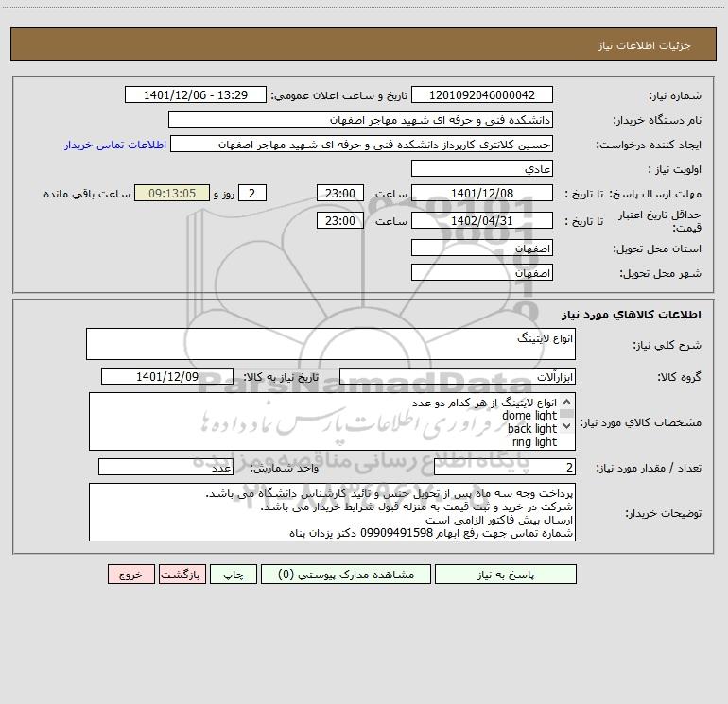Click the response deadline time field 23:00
Screen dimensions: 728x704
pos(339,193)
